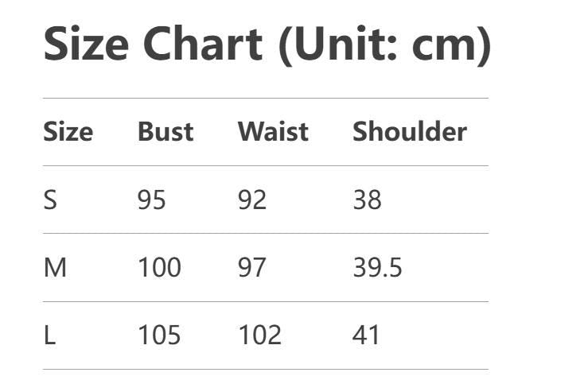Click waist value 97 for size M

252,268
